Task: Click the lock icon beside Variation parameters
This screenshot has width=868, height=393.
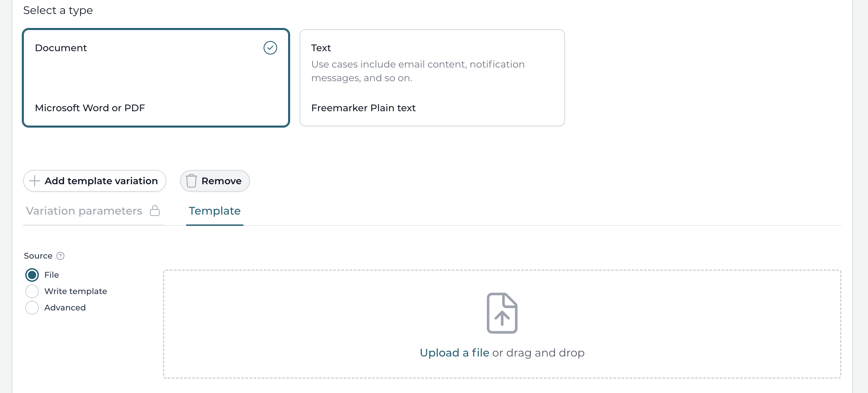Action: pos(155,211)
